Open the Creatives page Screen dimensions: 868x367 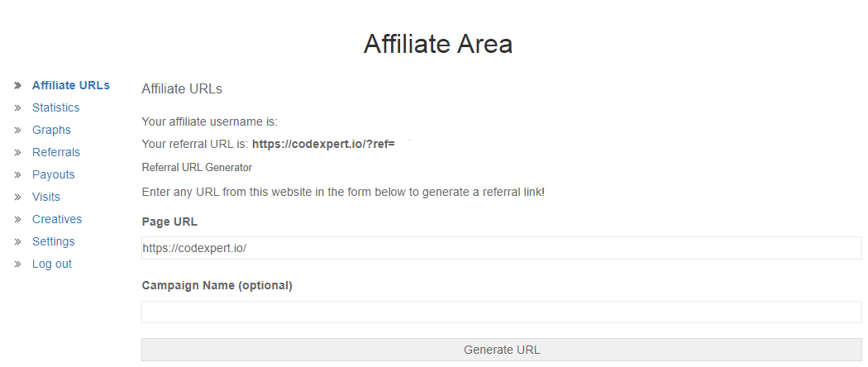57,219
